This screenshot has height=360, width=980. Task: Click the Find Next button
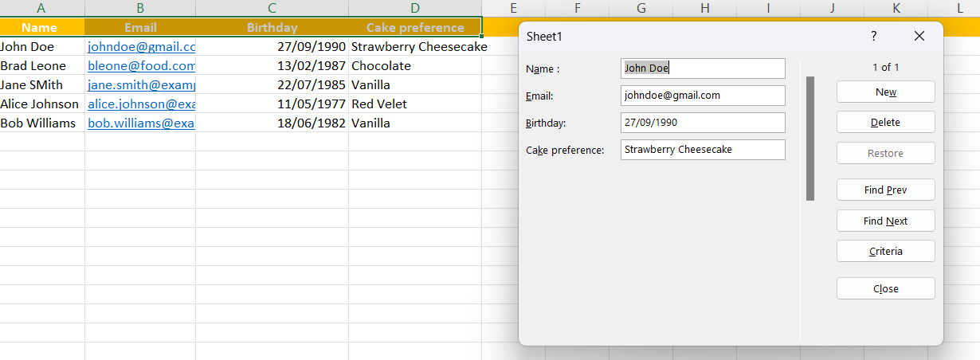coord(885,221)
